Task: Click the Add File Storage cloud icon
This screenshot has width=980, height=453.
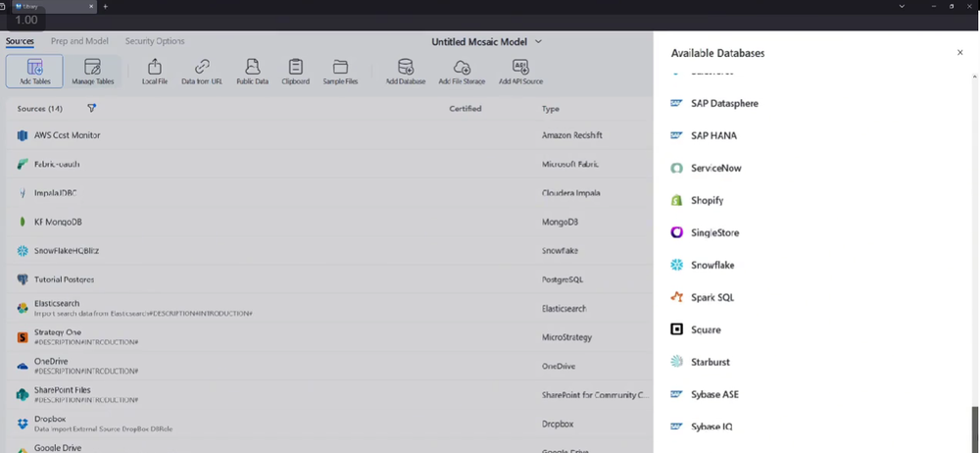Action: point(462,67)
